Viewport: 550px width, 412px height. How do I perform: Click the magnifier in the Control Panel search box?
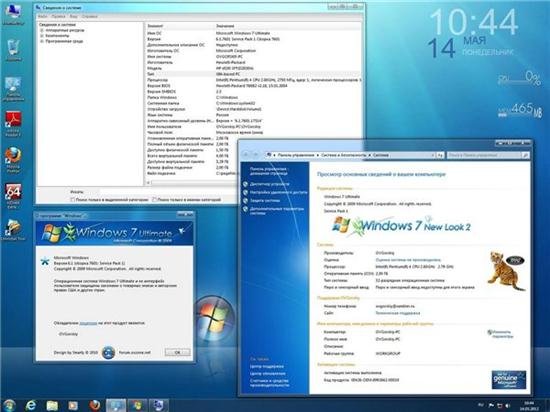(525, 155)
